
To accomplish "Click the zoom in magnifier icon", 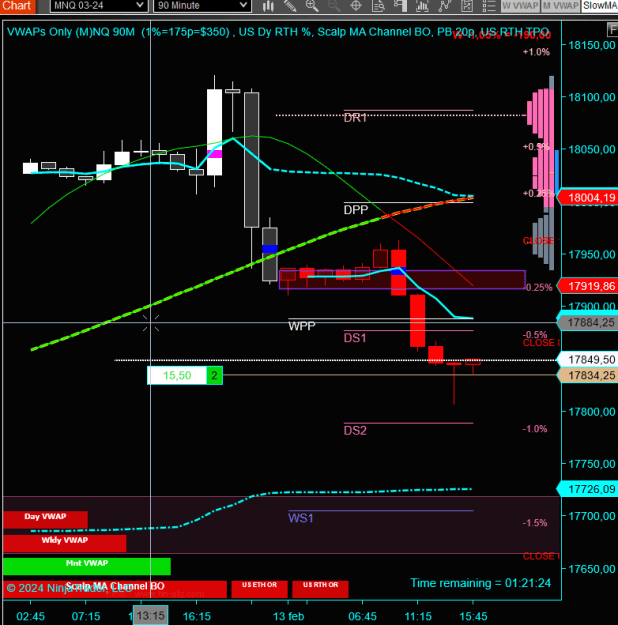I will point(312,6).
